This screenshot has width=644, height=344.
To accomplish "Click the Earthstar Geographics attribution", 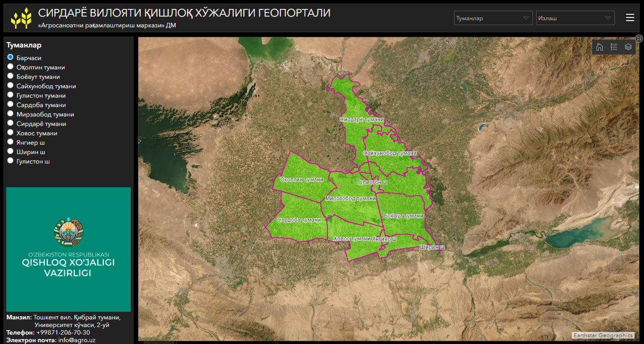I will pos(603,335).
